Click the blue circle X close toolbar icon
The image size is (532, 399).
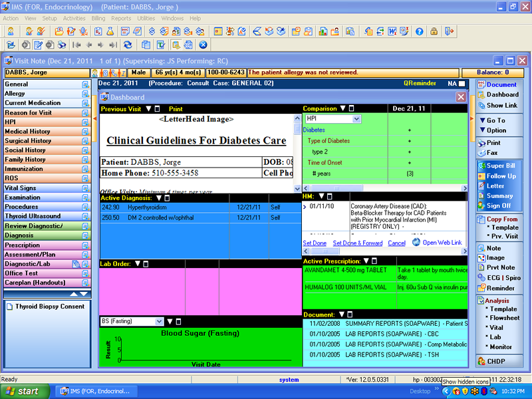coord(203,45)
